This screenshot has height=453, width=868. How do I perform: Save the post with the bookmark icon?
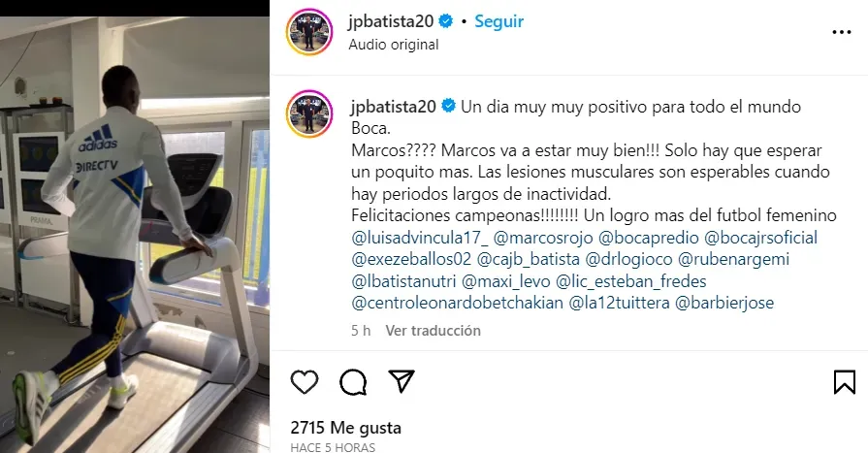coord(844,382)
